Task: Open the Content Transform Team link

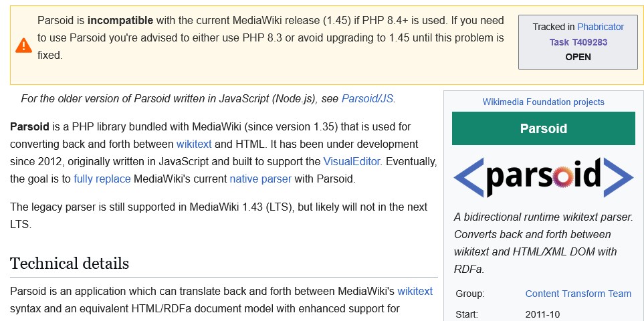Action: 578,294
